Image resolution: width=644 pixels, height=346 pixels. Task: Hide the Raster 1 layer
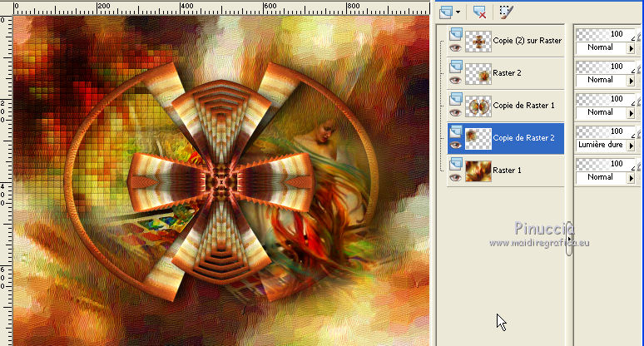click(x=455, y=177)
